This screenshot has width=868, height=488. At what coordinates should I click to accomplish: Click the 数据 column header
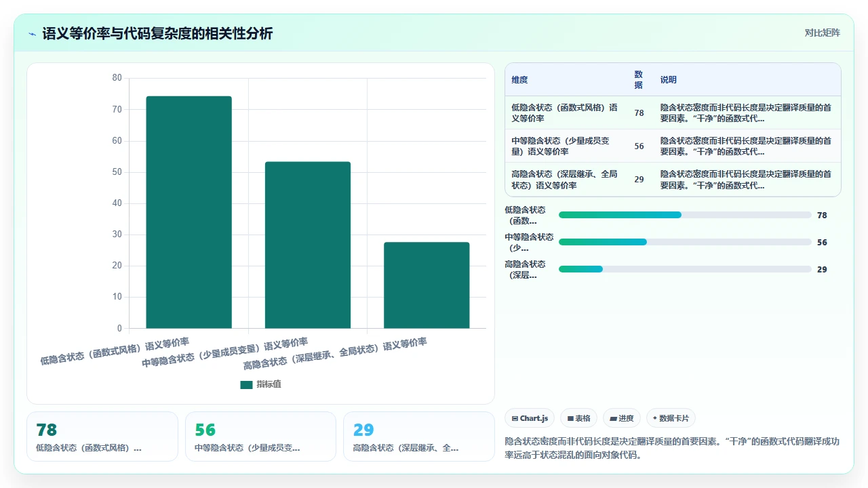coord(638,79)
